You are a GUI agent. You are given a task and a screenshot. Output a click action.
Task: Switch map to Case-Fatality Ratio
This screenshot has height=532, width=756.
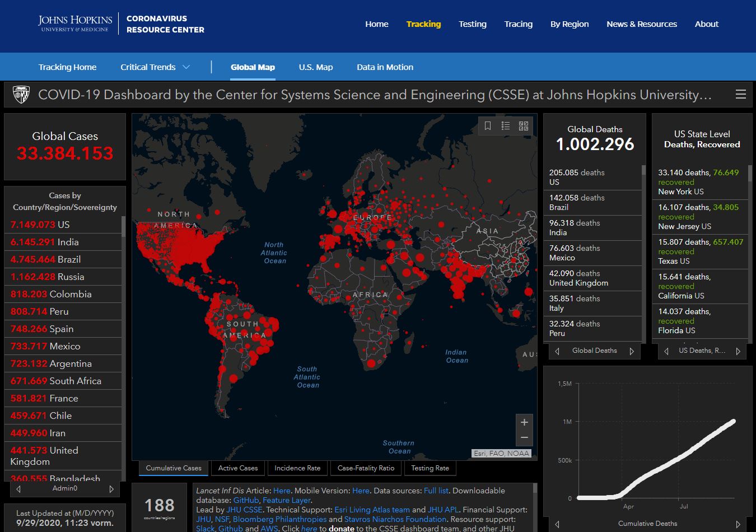click(x=366, y=468)
